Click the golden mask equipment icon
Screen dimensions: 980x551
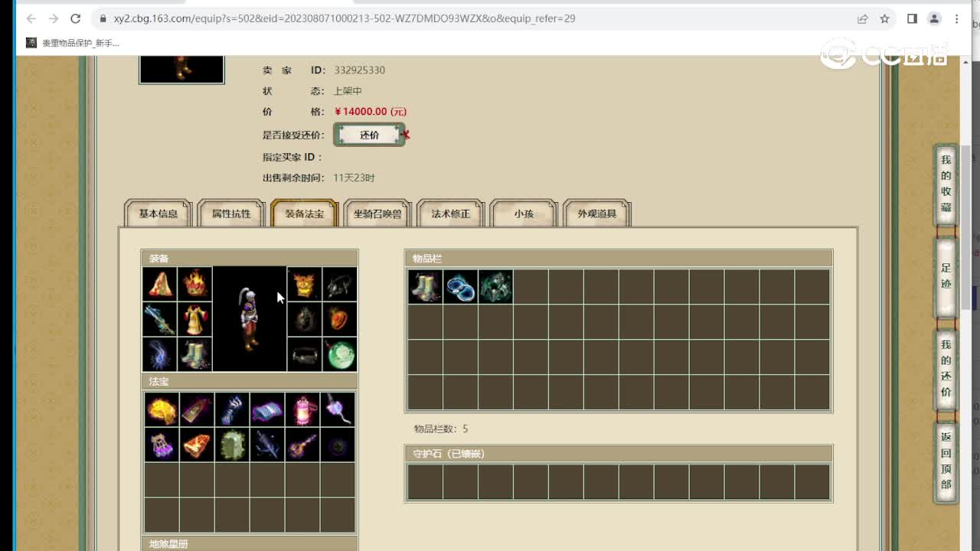click(304, 284)
